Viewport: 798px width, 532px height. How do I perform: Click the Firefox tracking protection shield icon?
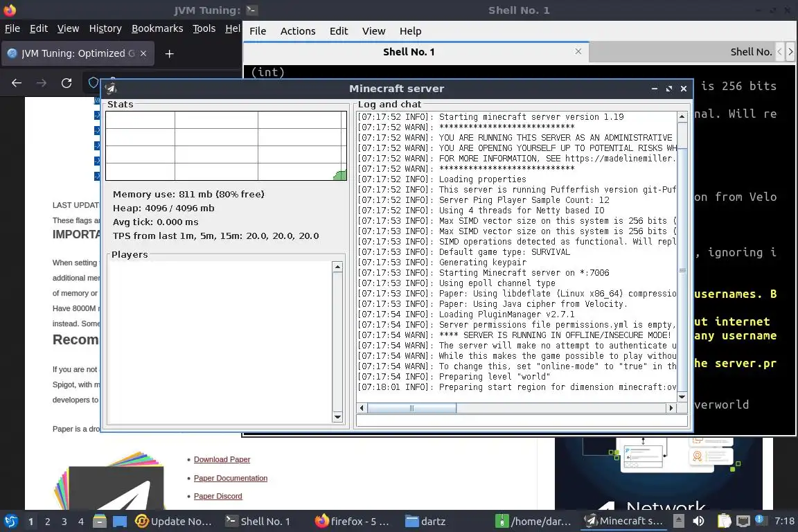tap(93, 82)
